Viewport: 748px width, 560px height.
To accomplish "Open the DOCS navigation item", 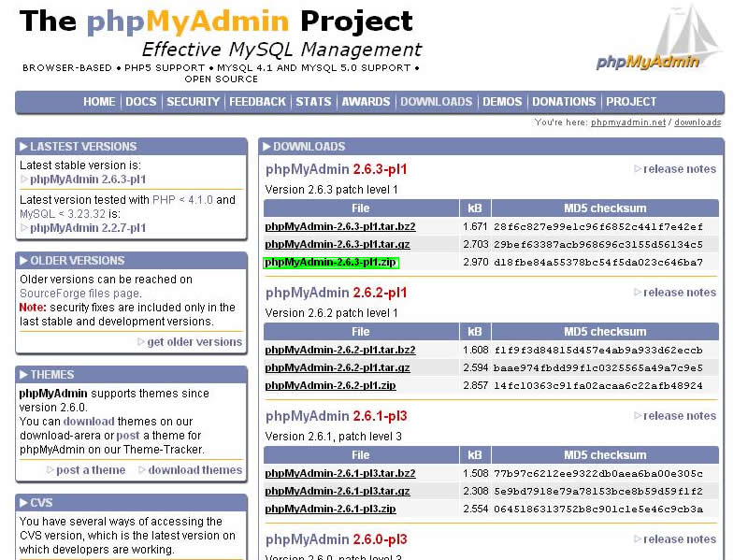I will click(x=141, y=102).
